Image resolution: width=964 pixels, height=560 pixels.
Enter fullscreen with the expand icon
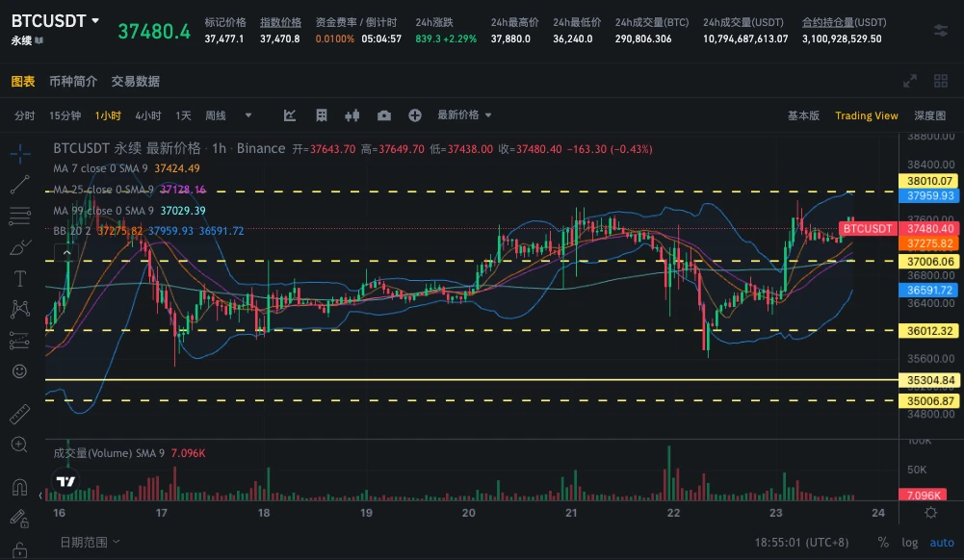pos(909,82)
